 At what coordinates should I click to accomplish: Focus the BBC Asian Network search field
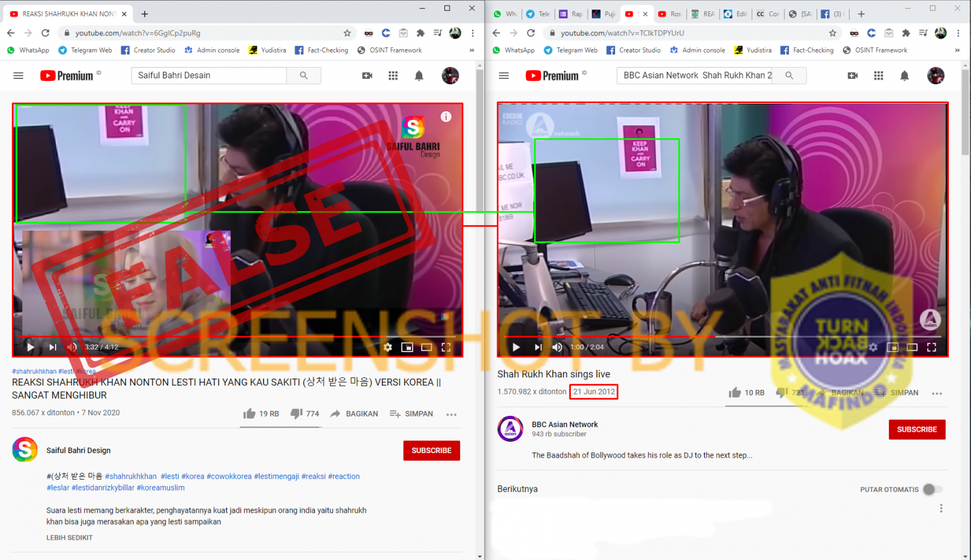coord(695,75)
